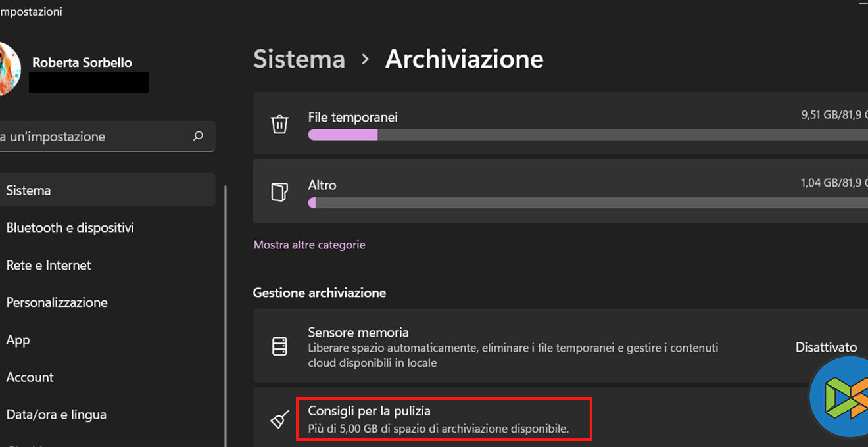Go back to Sistema via breadcrumb
Viewport: 868px width, 447px height.
click(299, 59)
